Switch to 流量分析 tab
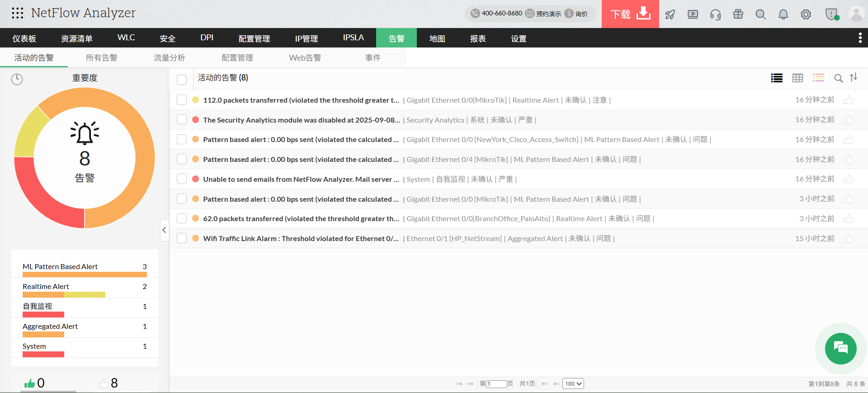Screen dimensions: 868x393 click(170, 57)
